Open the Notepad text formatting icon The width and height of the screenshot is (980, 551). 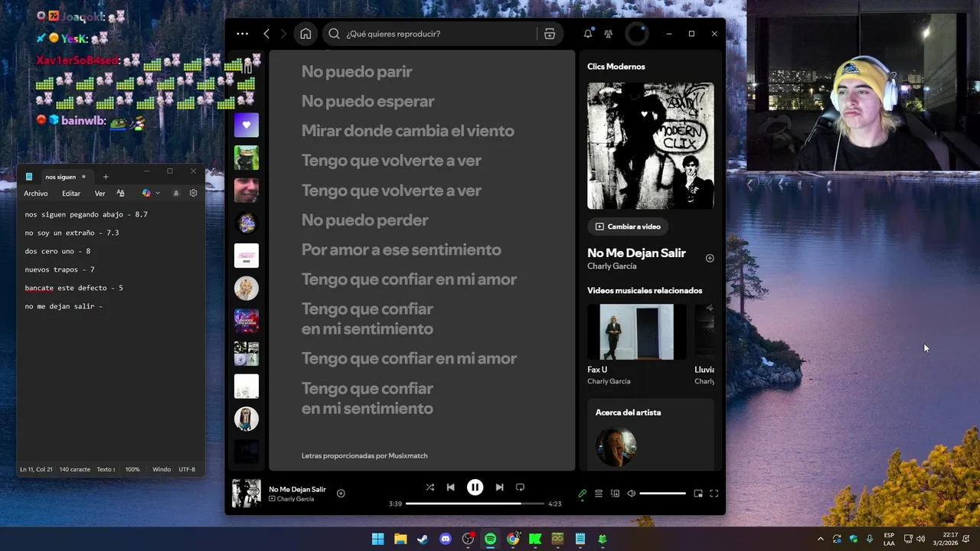pyautogui.click(x=120, y=194)
